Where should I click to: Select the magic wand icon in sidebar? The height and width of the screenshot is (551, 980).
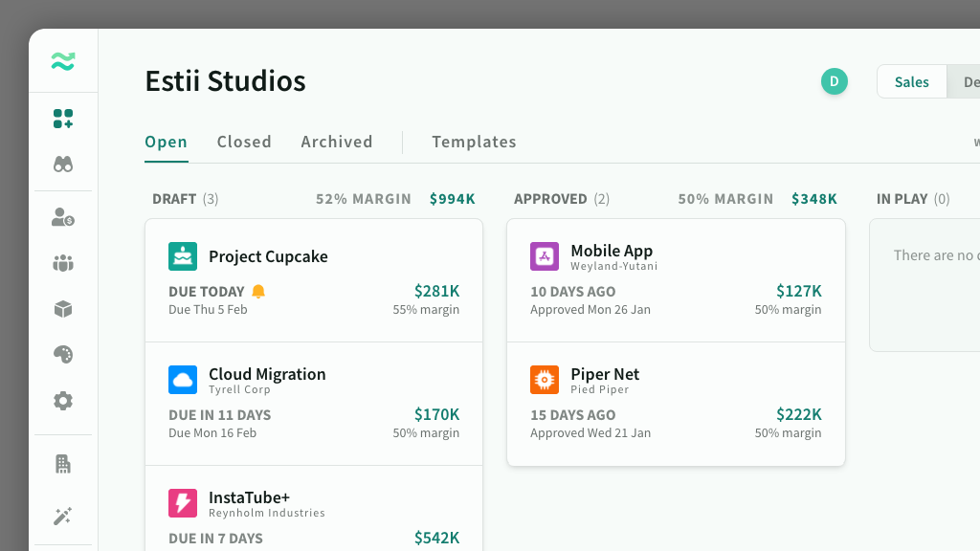(63, 517)
